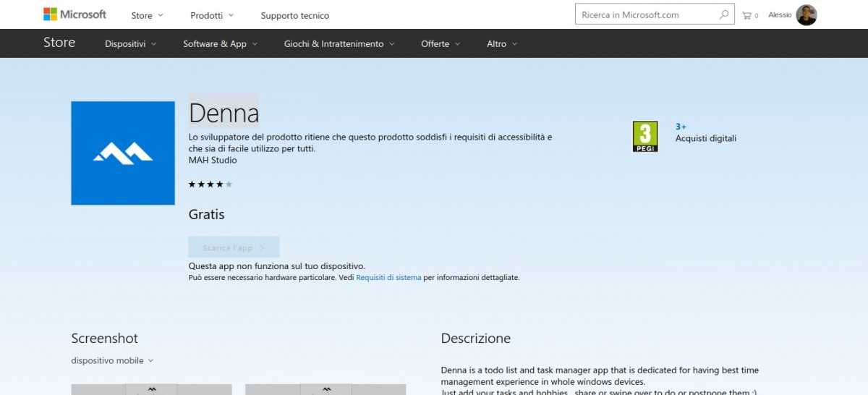Expand the Prodotti dropdown
Image resolution: width=868 pixels, height=395 pixels.
[212, 15]
